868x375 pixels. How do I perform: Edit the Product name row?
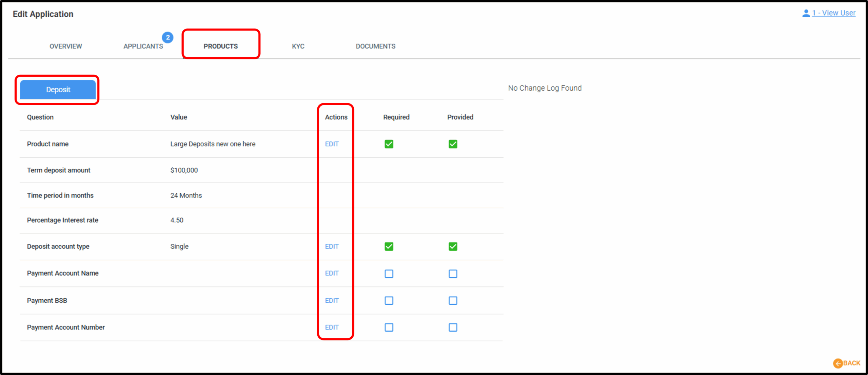pyautogui.click(x=332, y=144)
